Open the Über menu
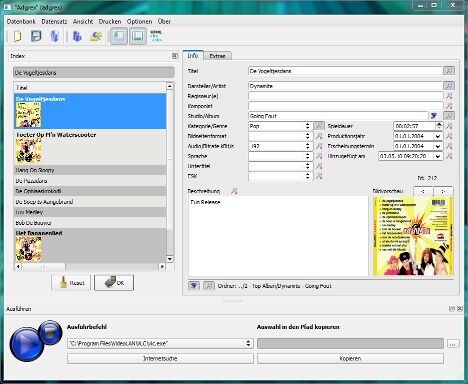Image resolution: width=468 pixels, height=384 pixels. click(x=164, y=21)
